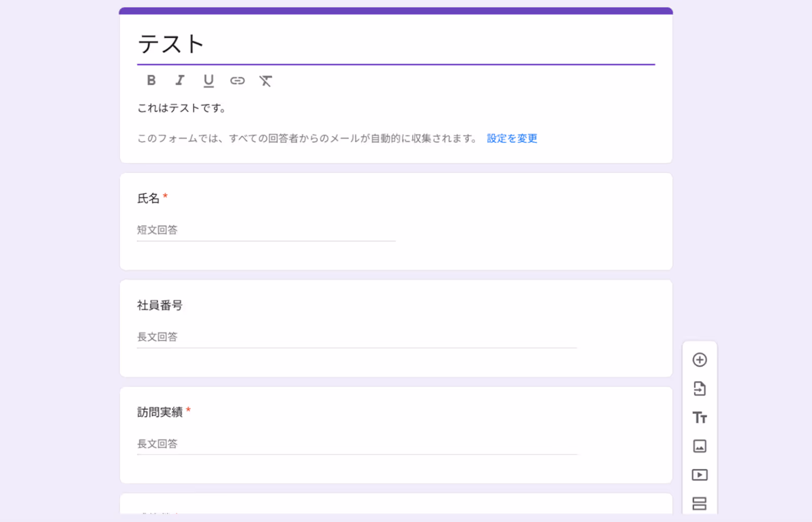Edit the description これはテストです。

pos(182,108)
